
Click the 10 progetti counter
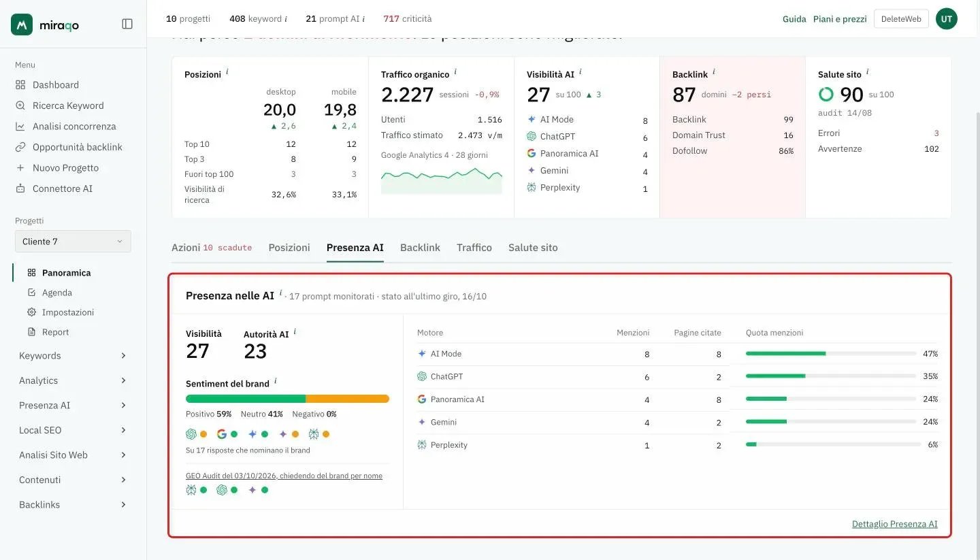[188, 19]
